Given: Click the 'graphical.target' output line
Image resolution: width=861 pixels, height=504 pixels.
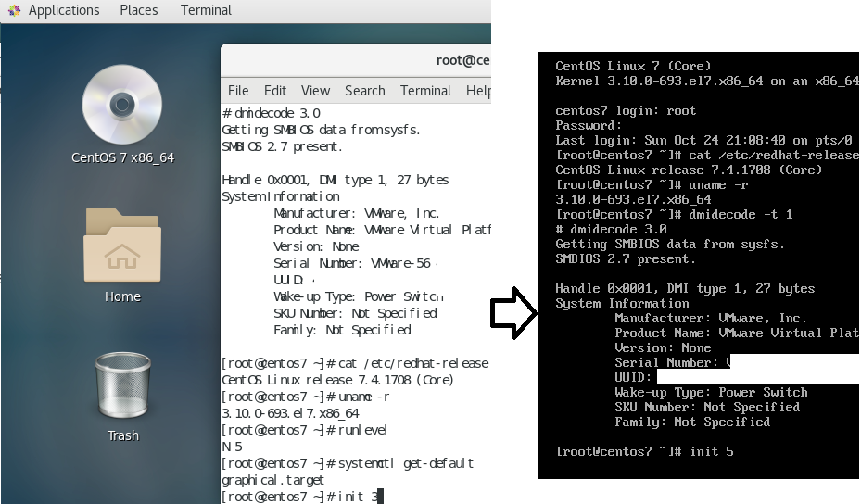Looking at the screenshot, I should 272,481.
